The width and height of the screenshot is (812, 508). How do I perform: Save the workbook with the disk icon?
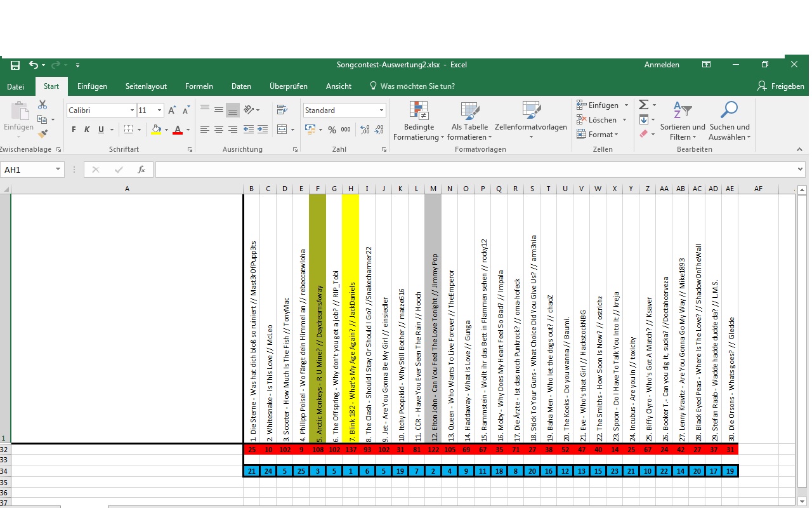15,65
